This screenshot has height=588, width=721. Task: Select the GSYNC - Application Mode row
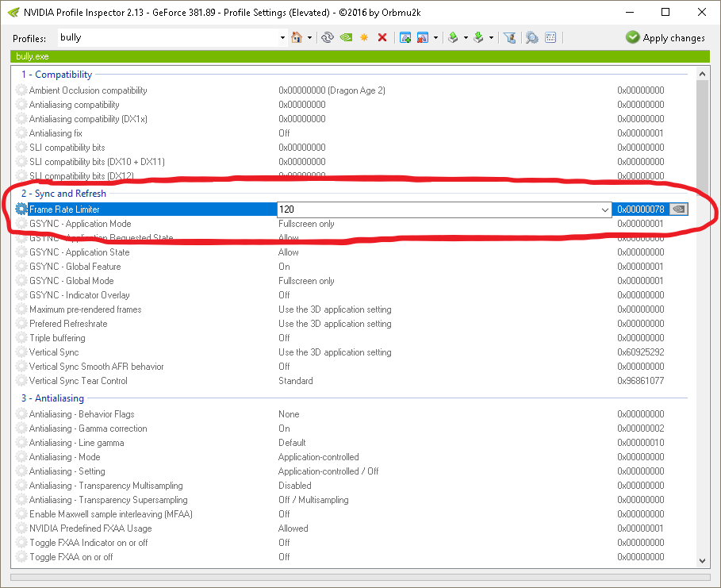tap(351, 224)
